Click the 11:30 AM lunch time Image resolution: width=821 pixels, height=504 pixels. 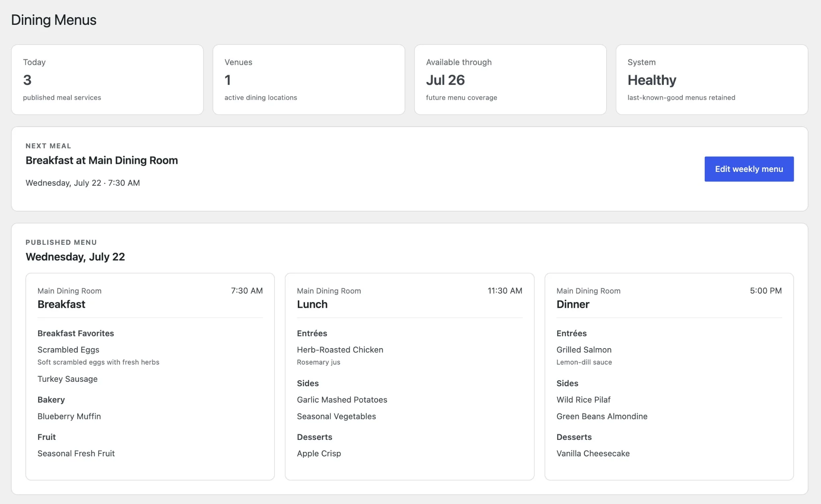(505, 291)
